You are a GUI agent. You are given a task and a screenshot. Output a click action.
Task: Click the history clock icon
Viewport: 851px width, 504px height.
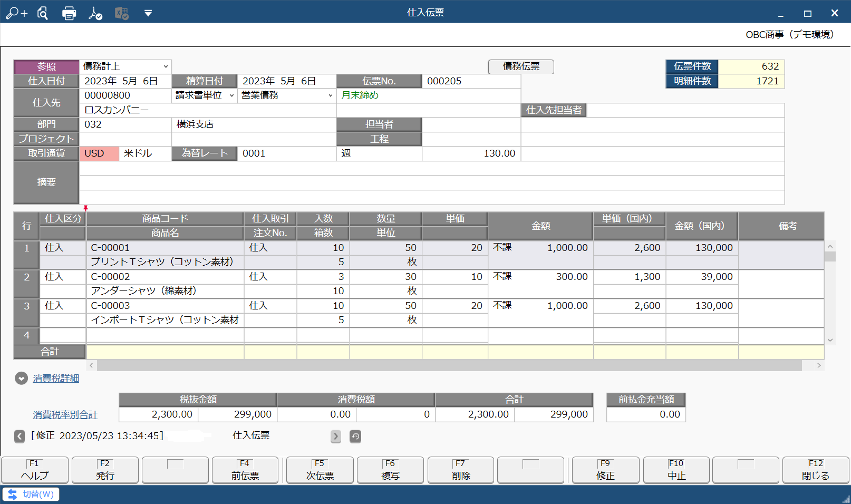pyautogui.click(x=355, y=436)
